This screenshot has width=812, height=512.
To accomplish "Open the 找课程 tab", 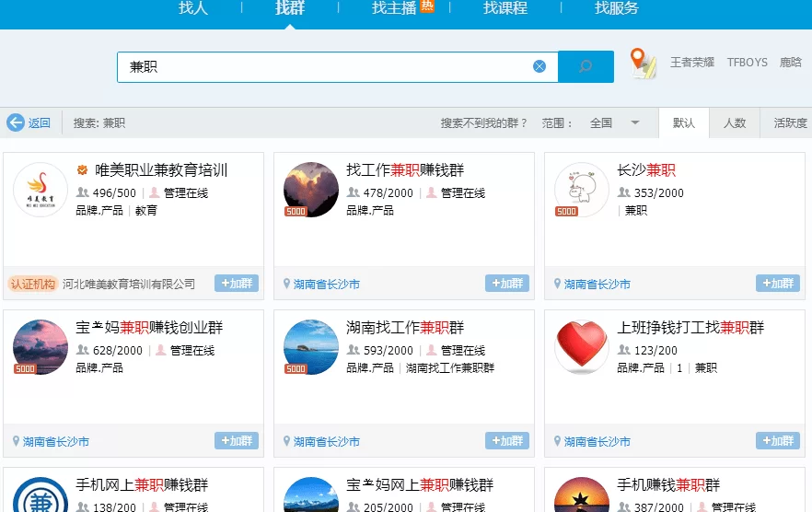I will (505, 8).
